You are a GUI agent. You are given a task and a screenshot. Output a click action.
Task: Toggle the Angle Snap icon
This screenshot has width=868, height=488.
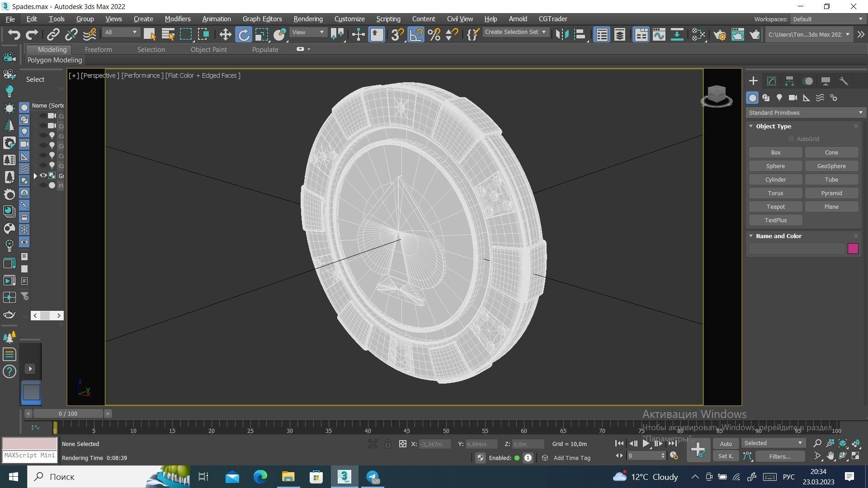click(416, 35)
